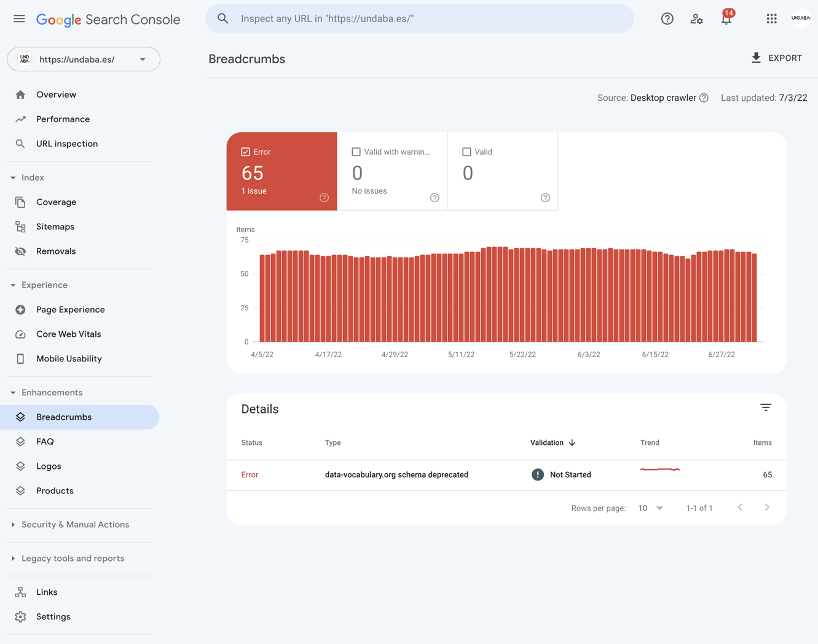Uncheck the Error checkbox
Viewport: 818px width, 644px height.
[246, 152]
